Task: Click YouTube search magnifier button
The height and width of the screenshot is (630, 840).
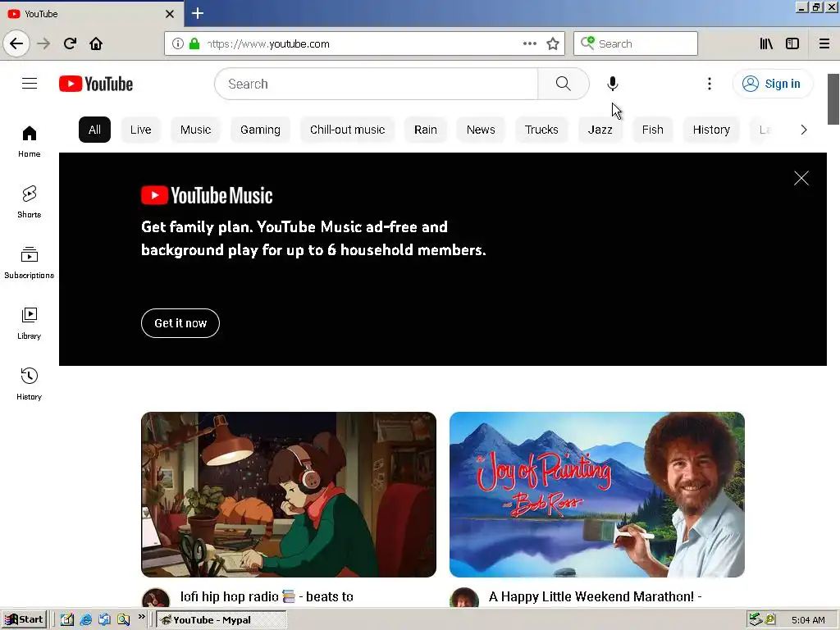Action: click(x=563, y=84)
